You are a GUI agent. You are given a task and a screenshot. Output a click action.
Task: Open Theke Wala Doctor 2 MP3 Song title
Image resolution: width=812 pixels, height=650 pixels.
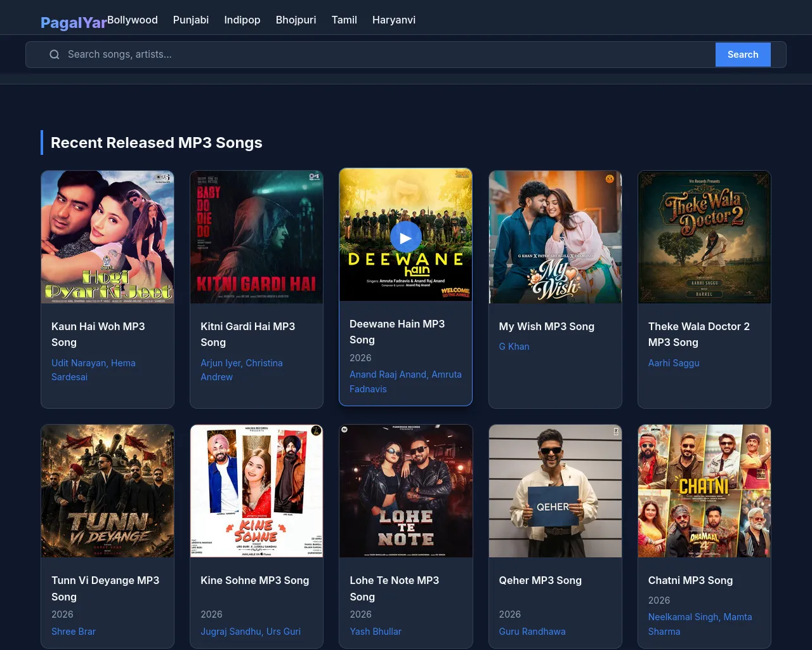pyautogui.click(x=699, y=335)
